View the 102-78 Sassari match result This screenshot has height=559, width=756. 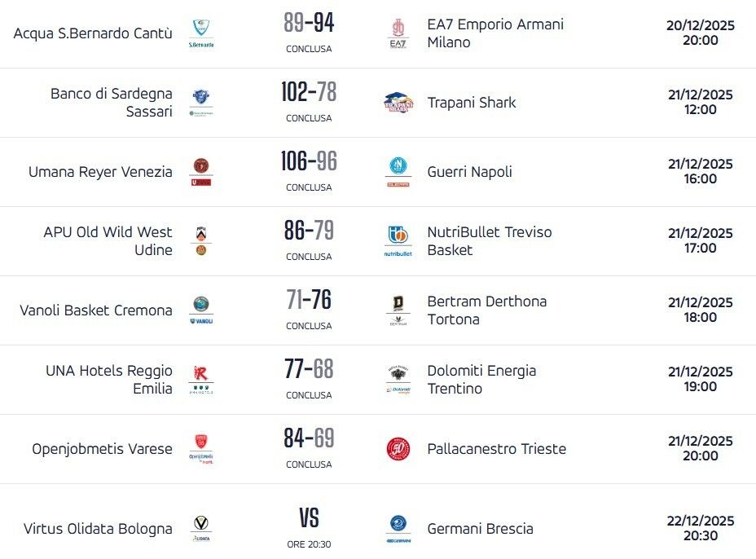coord(309,93)
